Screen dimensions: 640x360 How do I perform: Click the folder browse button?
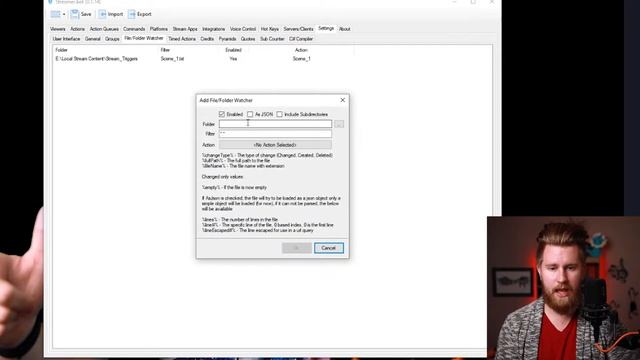(x=339, y=124)
